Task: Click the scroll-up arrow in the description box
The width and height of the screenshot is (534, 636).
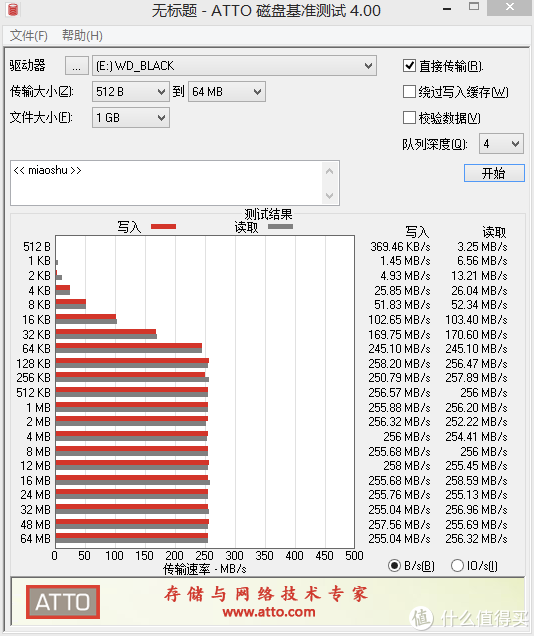Action: tap(330, 172)
